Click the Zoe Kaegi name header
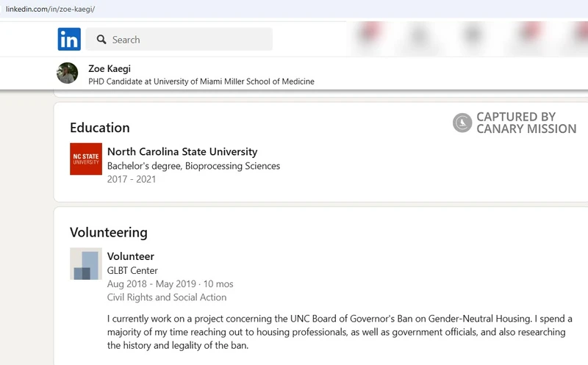The image size is (588, 365). pos(110,68)
